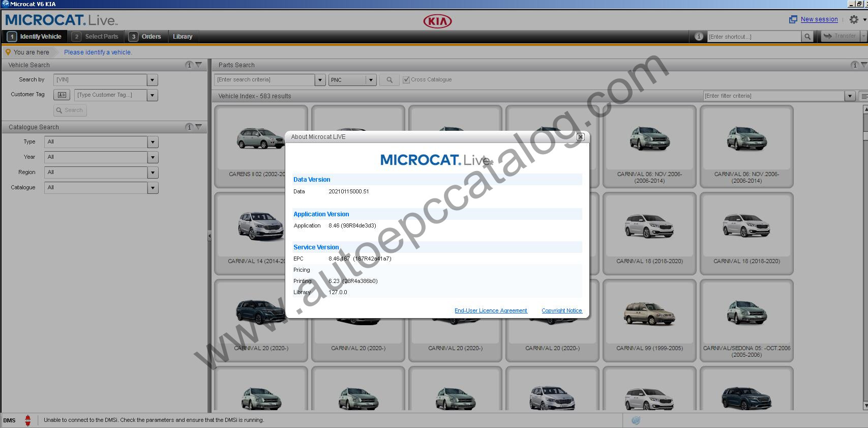Viewport: 868px width, 428px height.
Task: Close the About Microcat LIVE dialog
Action: pos(581,137)
